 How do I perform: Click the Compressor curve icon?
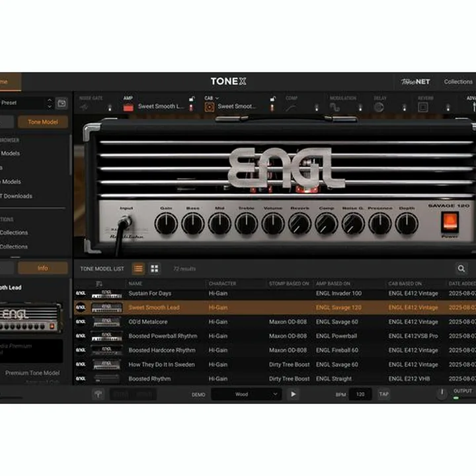(291, 108)
